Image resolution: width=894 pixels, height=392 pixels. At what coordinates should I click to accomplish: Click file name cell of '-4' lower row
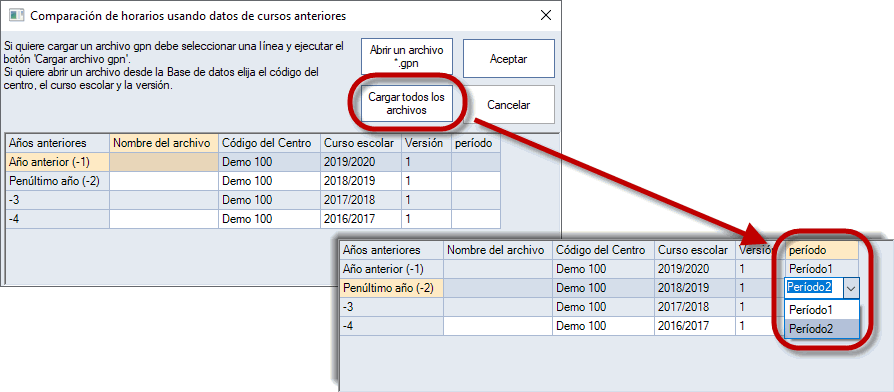click(x=498, y=326)
